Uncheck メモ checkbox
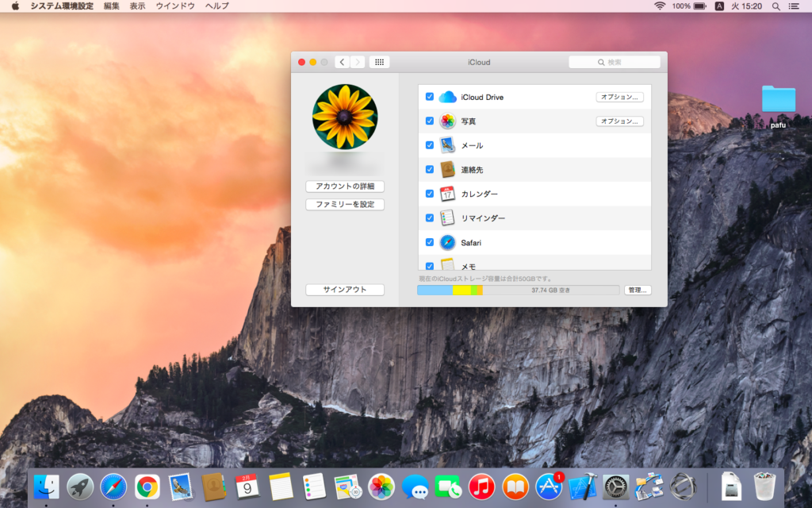Viewport: 812px width, 508px height. (429, 266)
